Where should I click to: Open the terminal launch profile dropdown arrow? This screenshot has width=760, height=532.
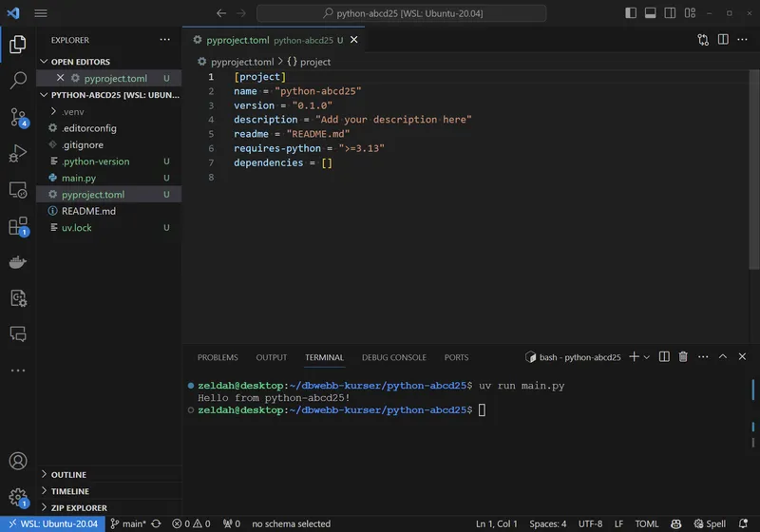(x=647, y=357)
